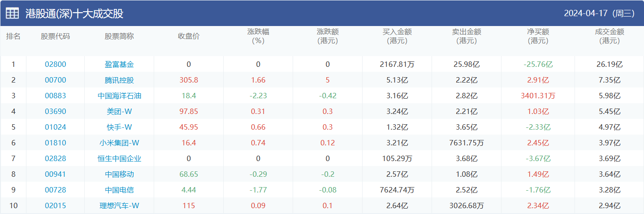Open 理想汽车-W stock page
Screen dimensions: 644x214
pyautogui.click(x=119, y=206)
